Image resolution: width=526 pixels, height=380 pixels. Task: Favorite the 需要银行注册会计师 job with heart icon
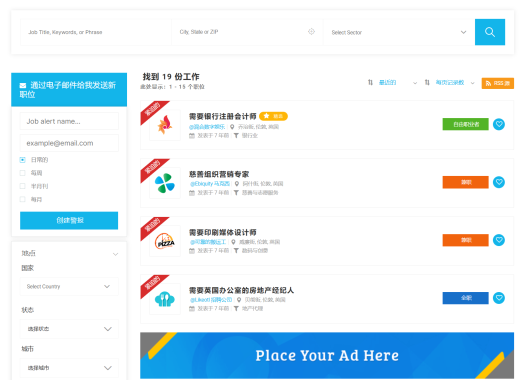point(499,124)
